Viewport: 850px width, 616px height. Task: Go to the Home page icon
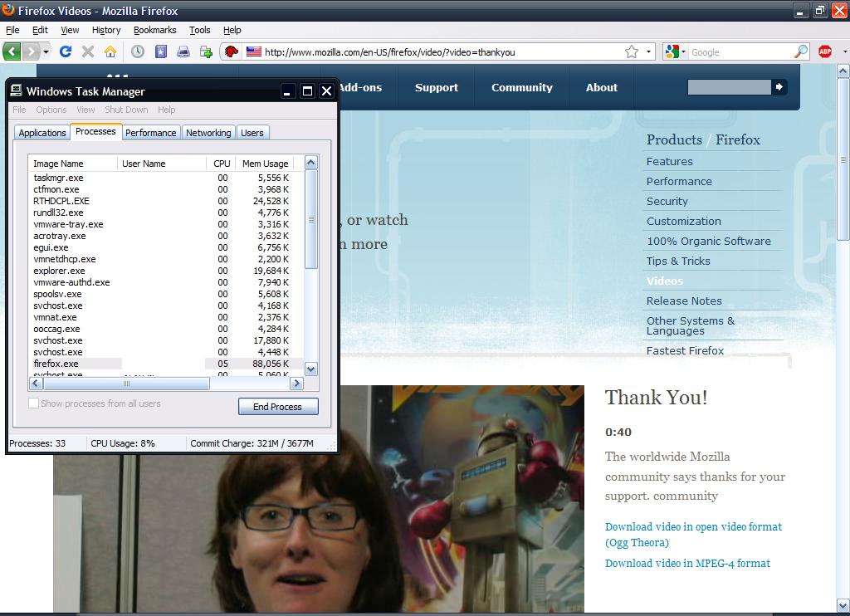point(110,51)
